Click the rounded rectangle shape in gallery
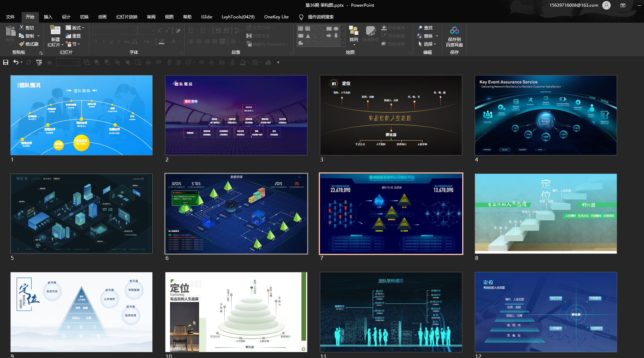Screen dimensions: 644x358 tap(301, 36)
